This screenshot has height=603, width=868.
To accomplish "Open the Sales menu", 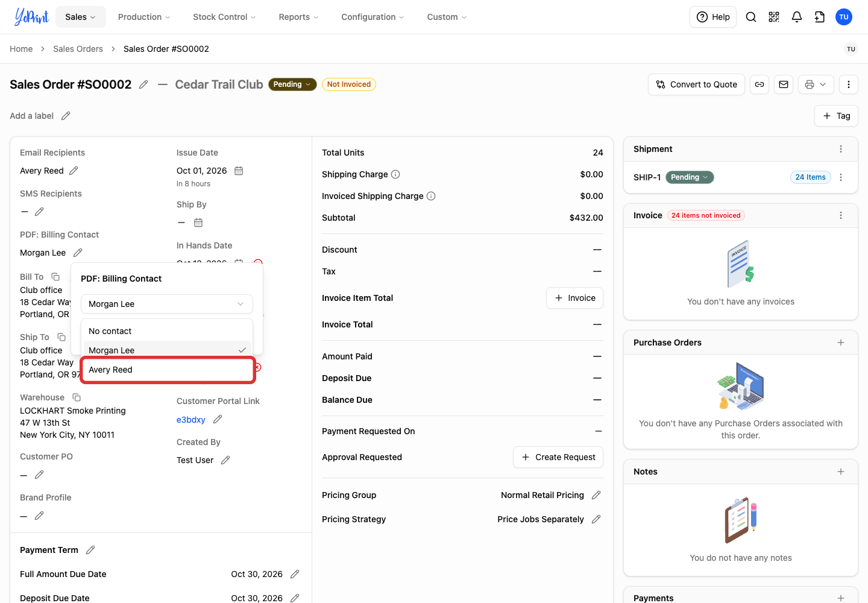I will [81, 17].
